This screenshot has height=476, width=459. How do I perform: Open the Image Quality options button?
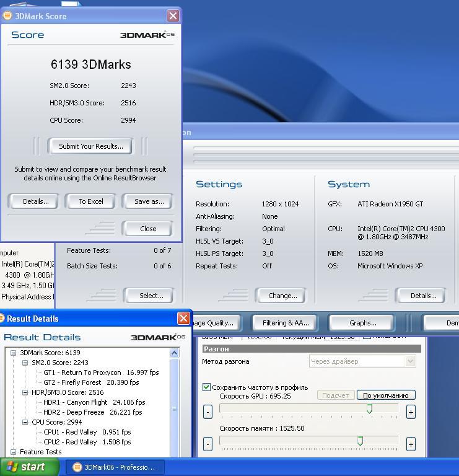tap(216, 323)
